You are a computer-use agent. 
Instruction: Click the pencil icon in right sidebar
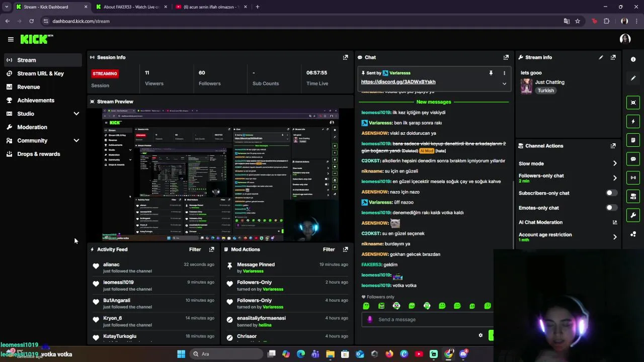tap(633, 78)
